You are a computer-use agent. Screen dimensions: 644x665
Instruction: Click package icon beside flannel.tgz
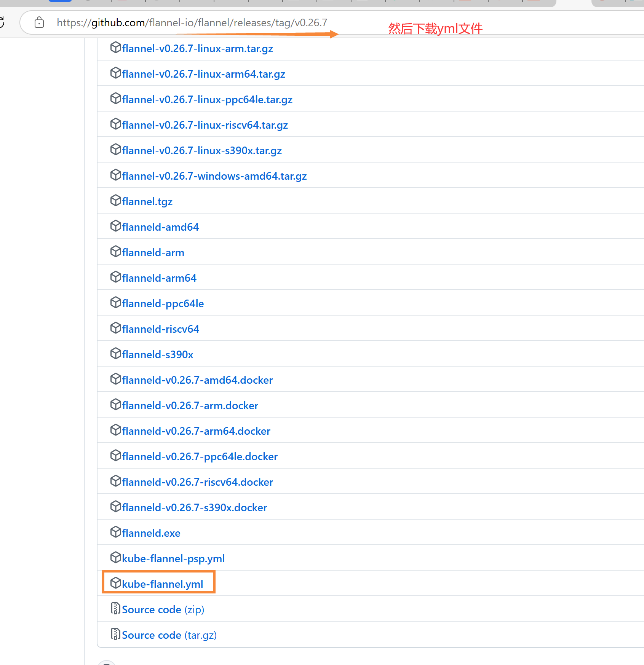click(115, 200)
